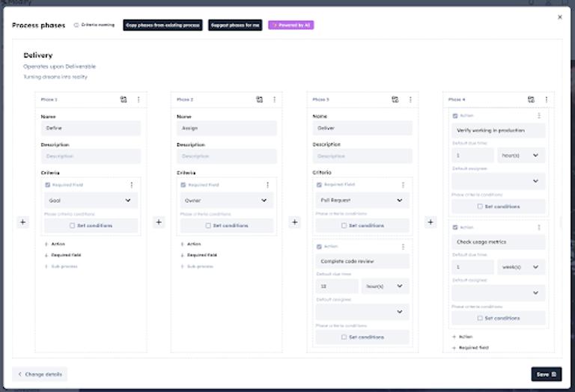Viewport: 575px width, 392px height.
Task: Click the Phase 3 name field containing Deliver
Action: [362, 128]
